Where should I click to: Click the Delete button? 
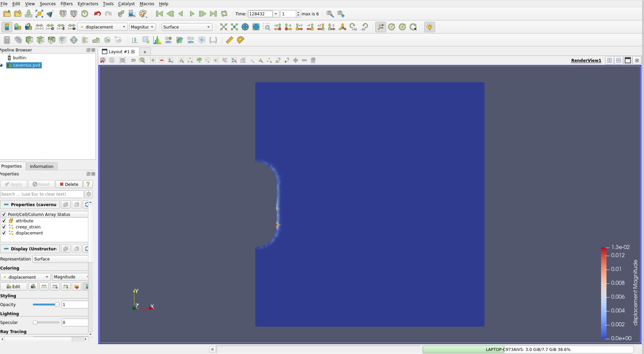pyautogui.click(x=69, y=184)
